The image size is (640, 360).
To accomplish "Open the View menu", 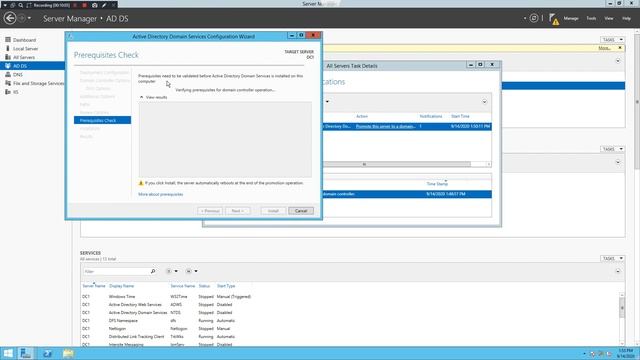I will 609,18.
